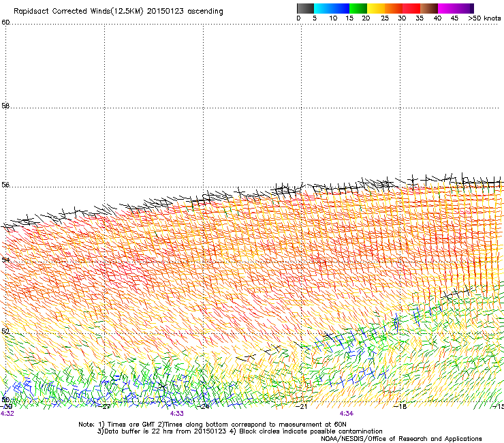The height and width of the screenshot is (443, 504).
Task: Click the '52' latitude label
Action: click(x=5, y=331)
